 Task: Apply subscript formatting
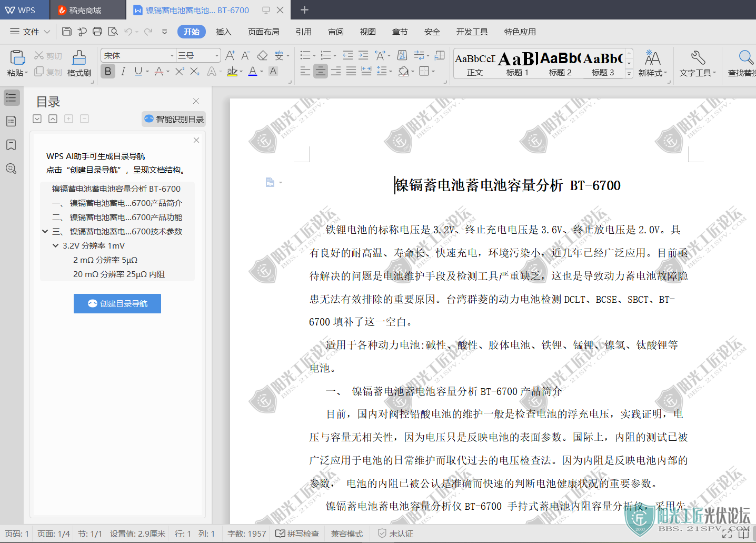click(195, 71)
